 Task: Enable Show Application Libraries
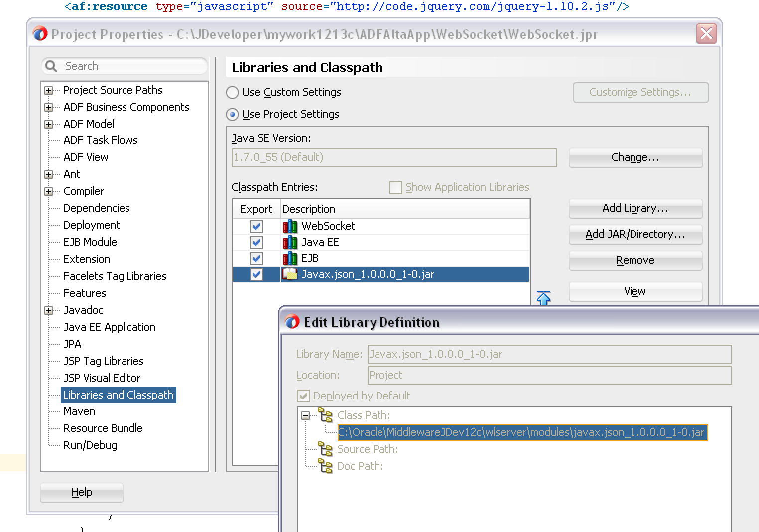pos(395,188)
